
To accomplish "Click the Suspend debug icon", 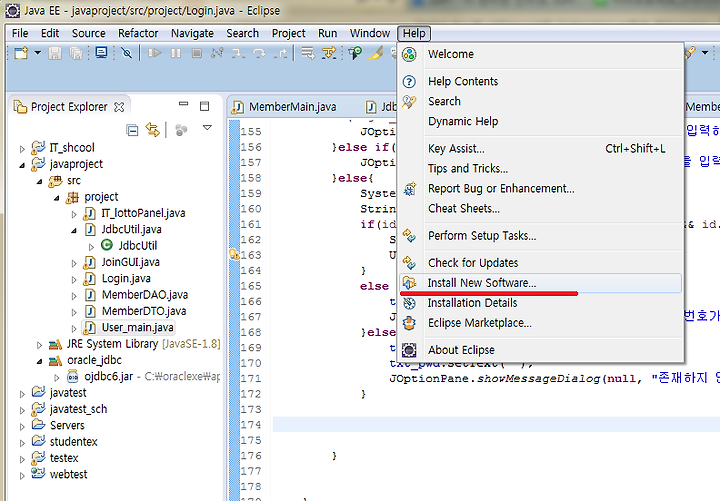I will pos(176,53).
